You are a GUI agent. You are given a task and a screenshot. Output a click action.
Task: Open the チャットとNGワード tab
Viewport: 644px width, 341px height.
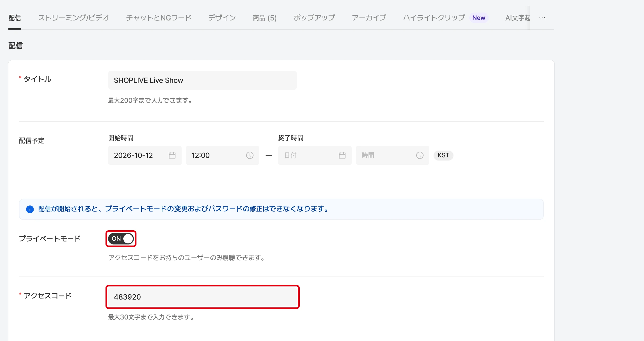(x=159, y=18)
